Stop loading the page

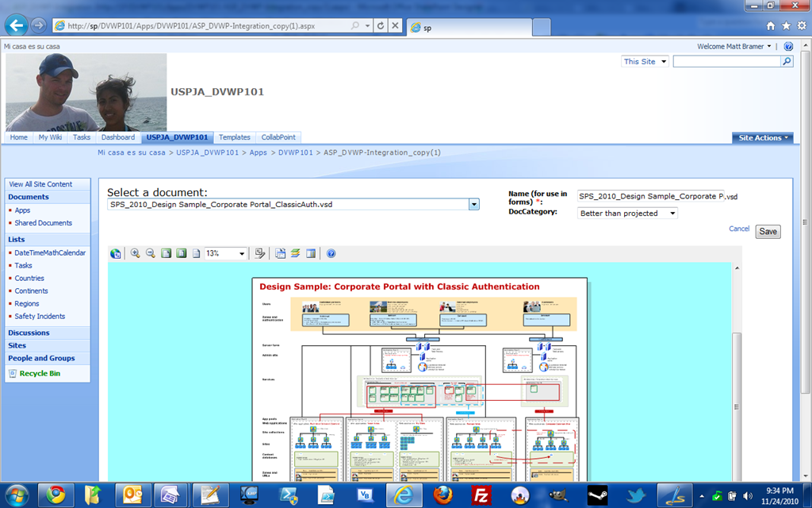[395, 25]
